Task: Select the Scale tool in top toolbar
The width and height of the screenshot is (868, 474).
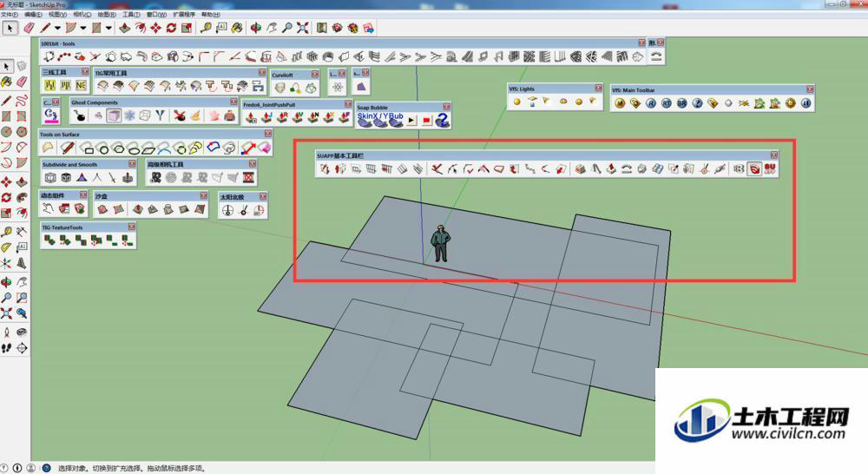Action: click(x=187, y=28)
